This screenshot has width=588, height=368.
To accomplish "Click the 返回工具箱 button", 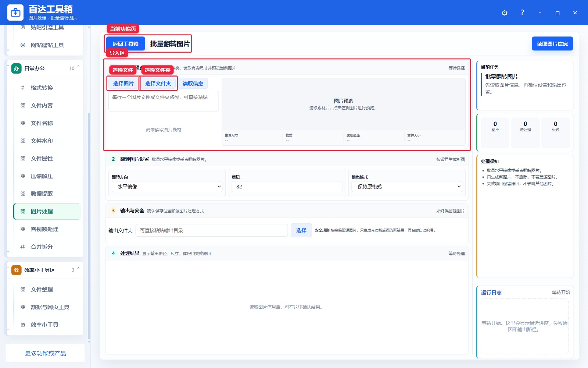I will (125, 44).
